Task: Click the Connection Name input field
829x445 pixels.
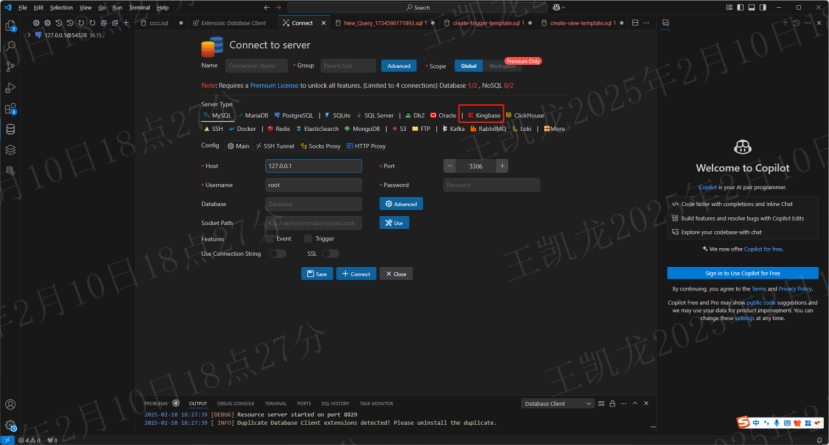Action: pyautogui.click(x=256, y=66)
